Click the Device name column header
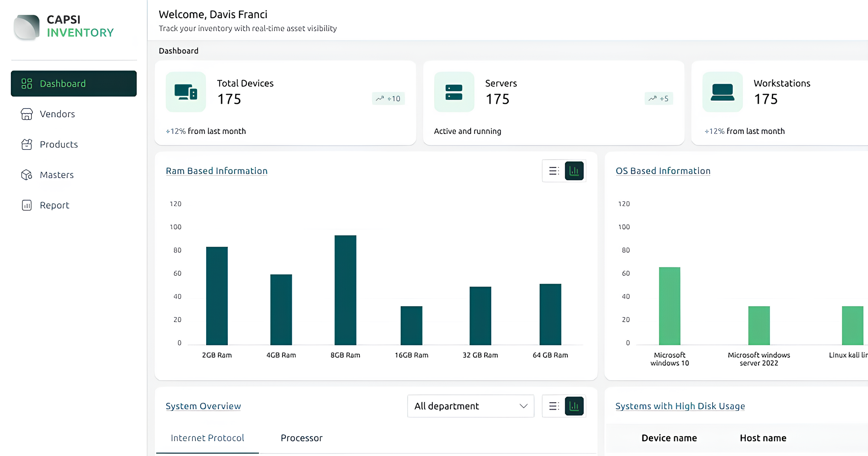The height and width of the screenshot is (456, 868). [x=669, y=438]
